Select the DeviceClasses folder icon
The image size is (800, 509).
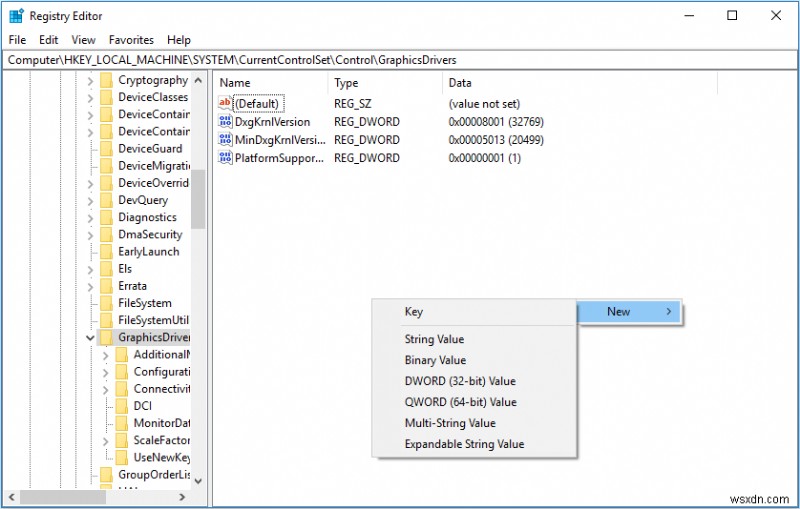(106, 97)
